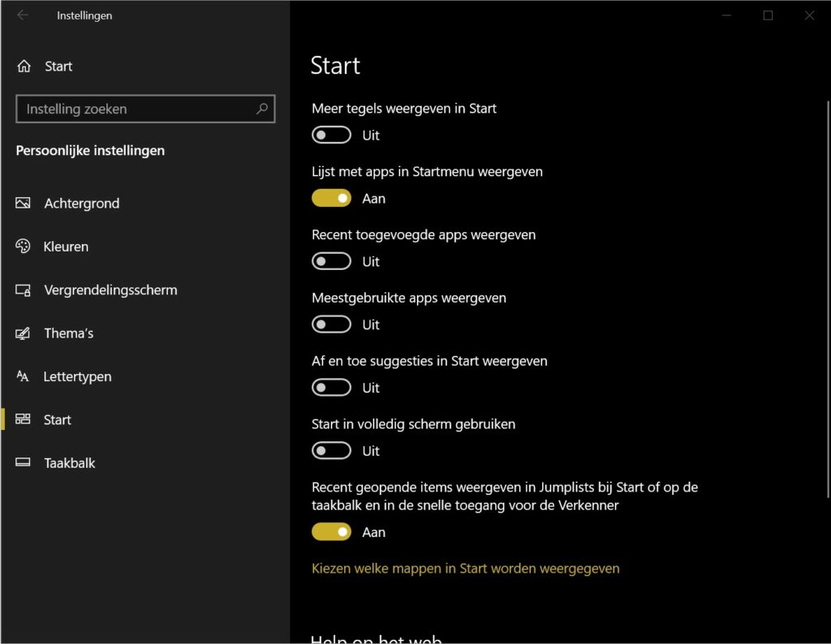Close the Instellingen window
The height and width of the screenshot is (644, 831).
[x=809, y=15]
